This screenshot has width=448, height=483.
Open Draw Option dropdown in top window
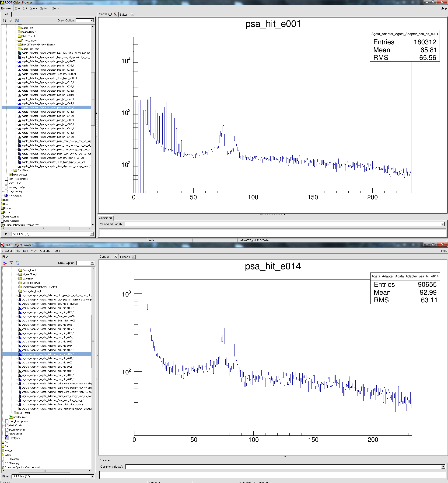click(x=92, y=21)
